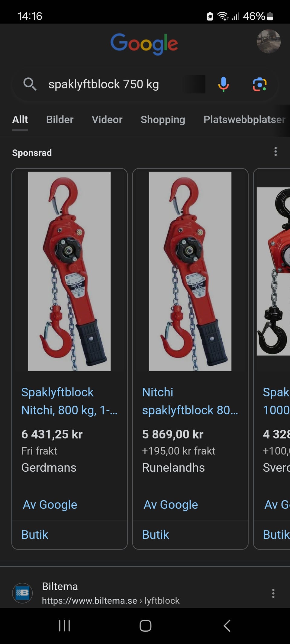Switch to the Bilder tab

click(x=60, y=120)
